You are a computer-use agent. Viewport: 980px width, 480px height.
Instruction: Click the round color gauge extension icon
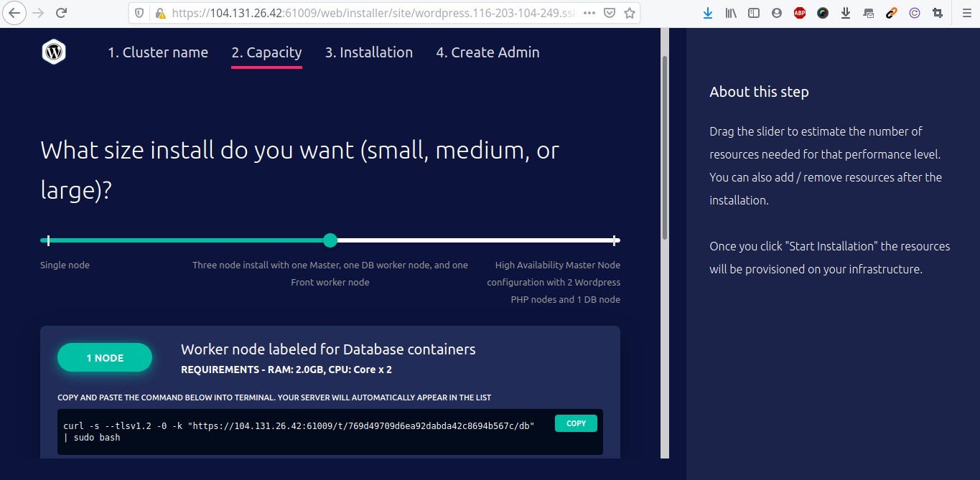823,13
